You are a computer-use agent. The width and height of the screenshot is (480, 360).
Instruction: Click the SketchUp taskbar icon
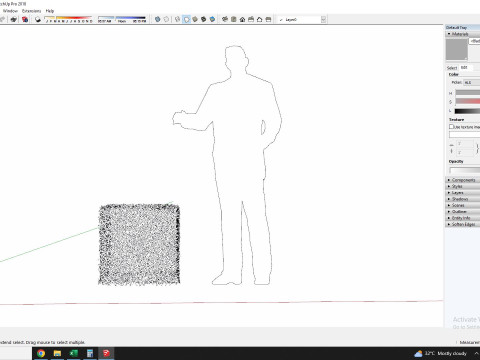106,353
